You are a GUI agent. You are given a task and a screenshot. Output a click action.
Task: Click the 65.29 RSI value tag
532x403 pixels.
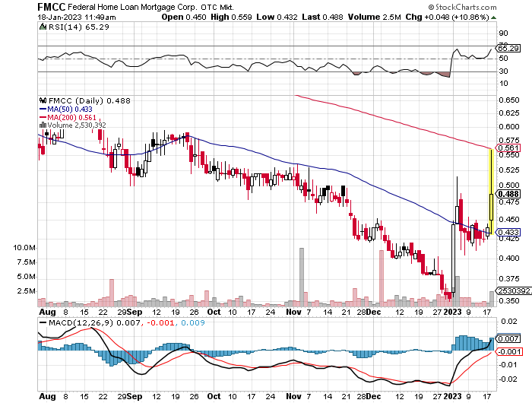(508, 48)
